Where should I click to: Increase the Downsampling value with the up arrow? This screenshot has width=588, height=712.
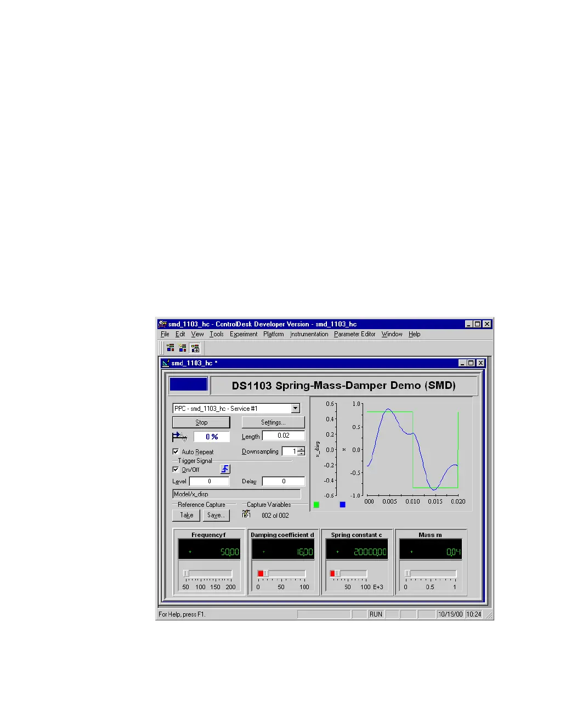click(x=301, y=449)
